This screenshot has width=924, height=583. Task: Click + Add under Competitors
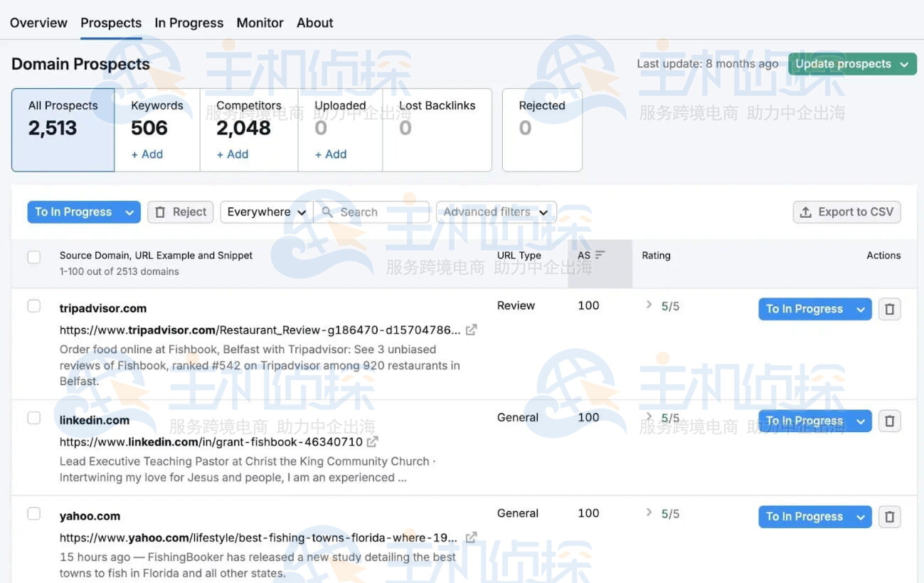pyautogui.click(x=233, y=154)
